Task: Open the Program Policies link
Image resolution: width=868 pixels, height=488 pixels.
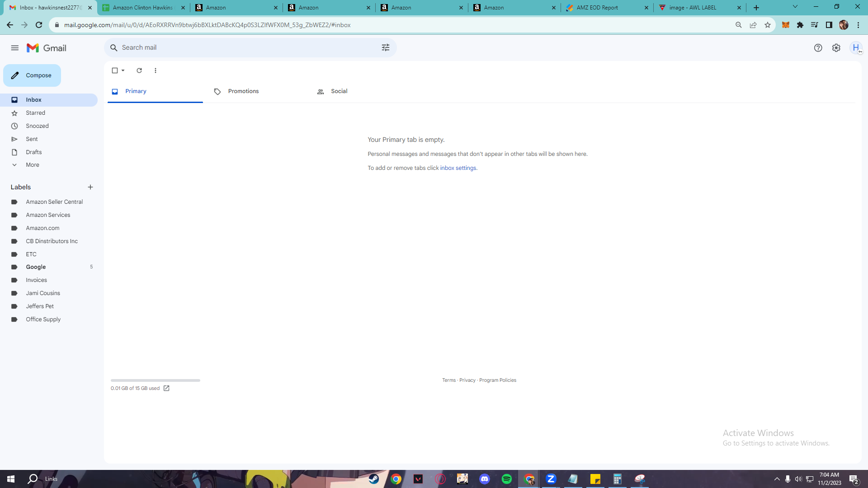Action: coord(498,380)
